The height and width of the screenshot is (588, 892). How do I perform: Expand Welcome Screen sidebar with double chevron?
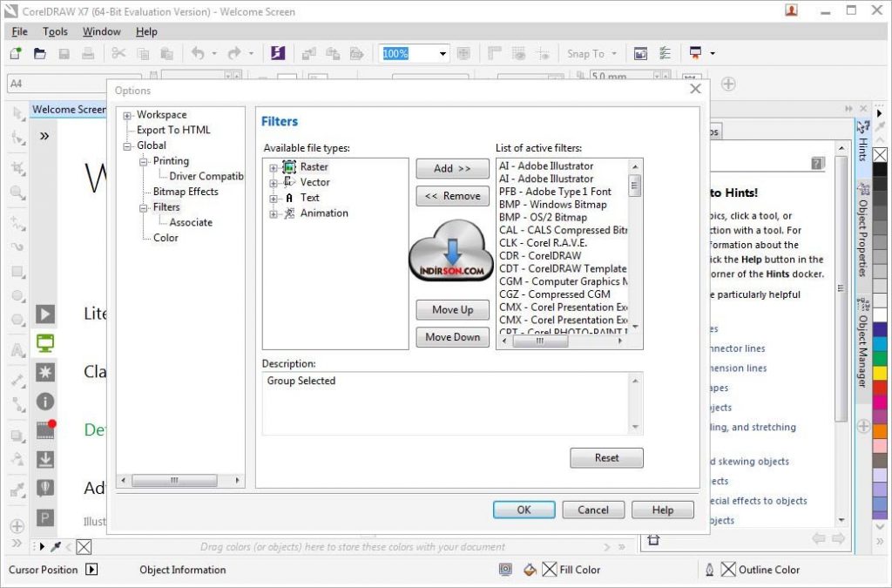pos(44,136)
